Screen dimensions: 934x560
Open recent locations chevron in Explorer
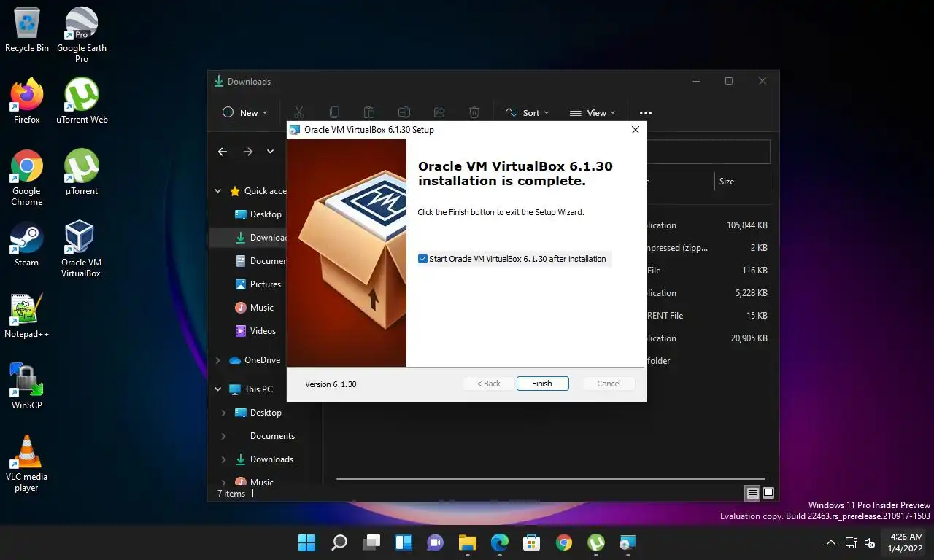click(x=270, y=152)
